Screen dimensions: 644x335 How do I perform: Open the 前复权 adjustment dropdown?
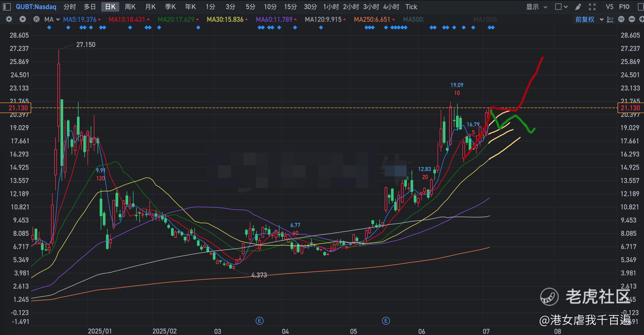[x=589, y=19]
